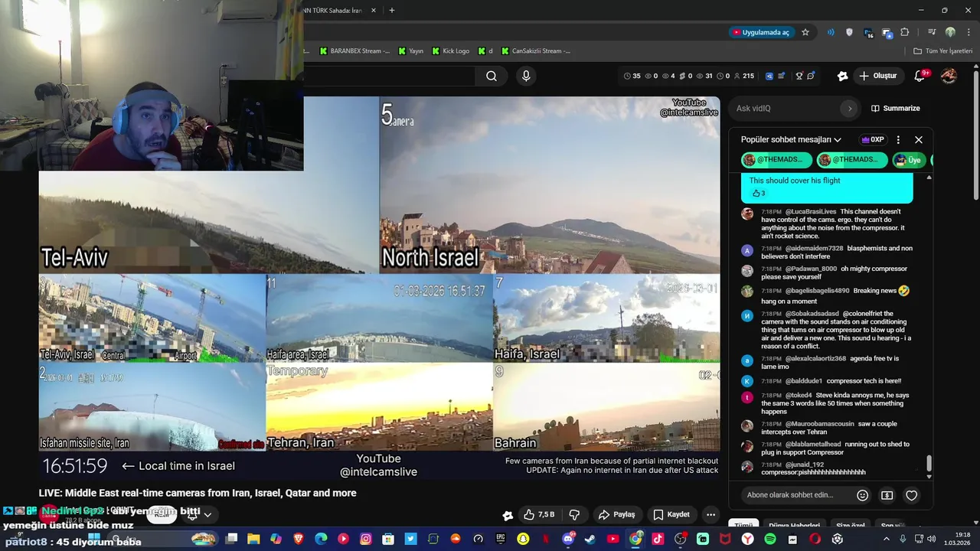Send the Ask vidIQ query arrow
Image resolution: width=980 pixels, height=551 pixels.
[849, 109]
